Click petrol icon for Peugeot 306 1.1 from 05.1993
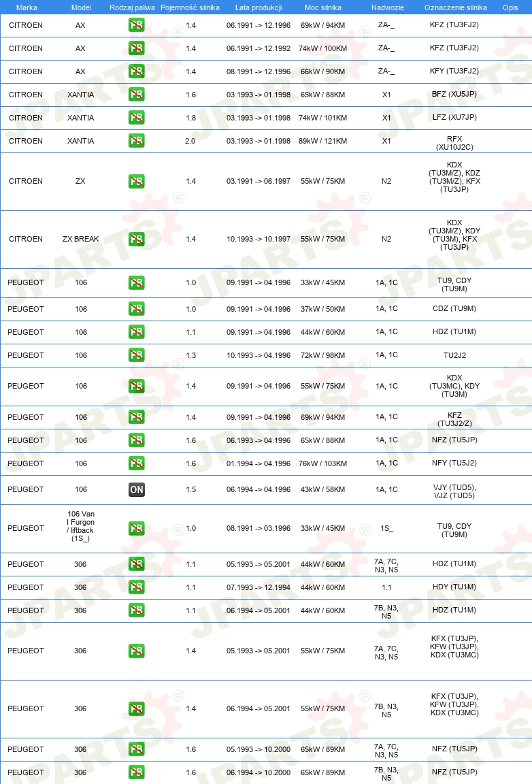Viewport: 532px width, 784px height. [137, 564]
